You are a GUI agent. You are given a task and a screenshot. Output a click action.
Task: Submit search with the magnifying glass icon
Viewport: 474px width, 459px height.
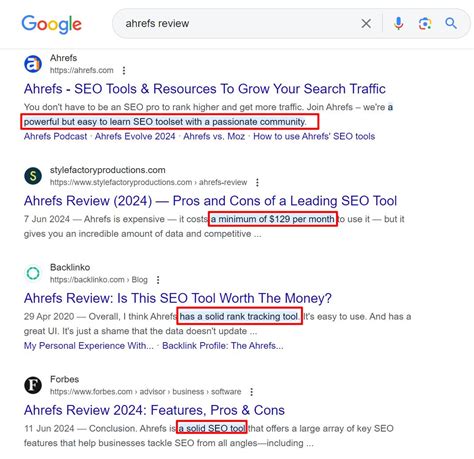click(x=451, y=23)
